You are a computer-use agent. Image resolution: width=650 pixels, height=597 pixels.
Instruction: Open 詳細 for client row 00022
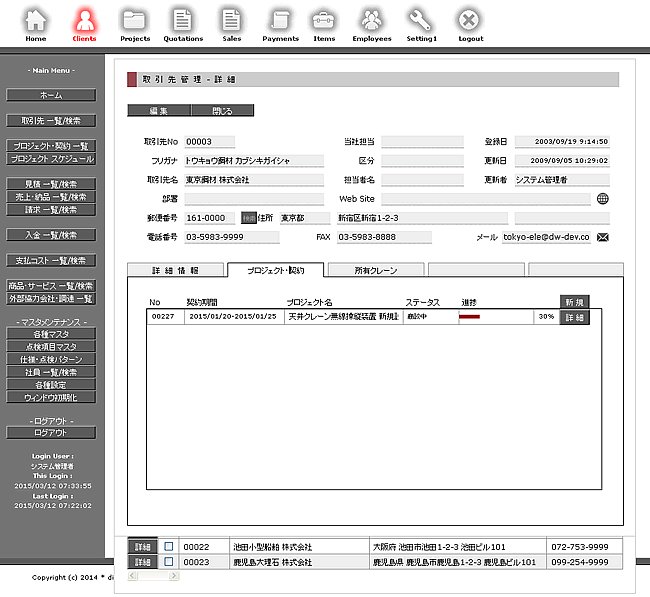(x=143, y=547)
